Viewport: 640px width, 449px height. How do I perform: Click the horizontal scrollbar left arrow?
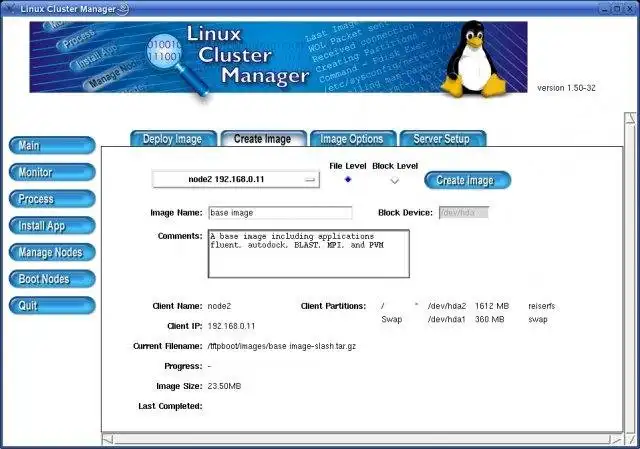coord(107,440)
